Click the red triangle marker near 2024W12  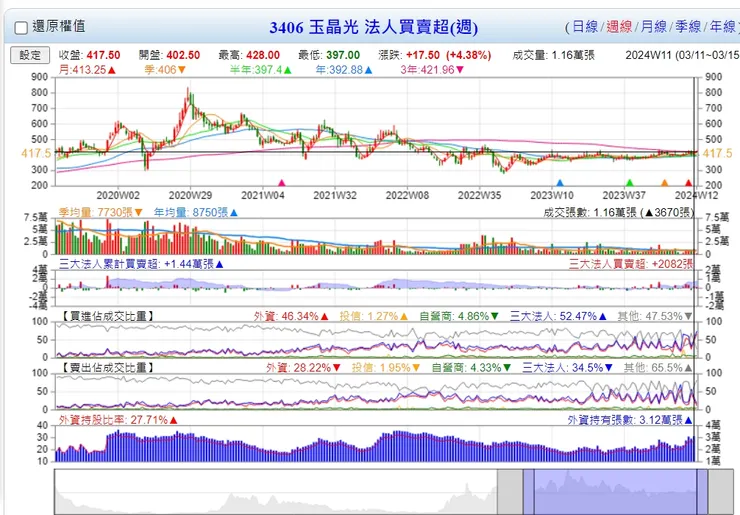pyautogui.click(x=688, y=183)
